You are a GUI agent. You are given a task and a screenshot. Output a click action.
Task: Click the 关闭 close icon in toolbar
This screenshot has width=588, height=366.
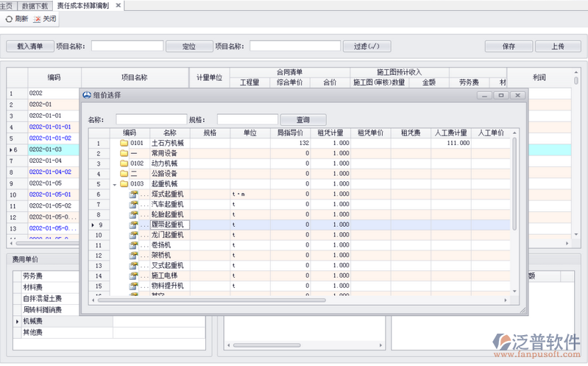pyautogui.click(x=37, y=19)
